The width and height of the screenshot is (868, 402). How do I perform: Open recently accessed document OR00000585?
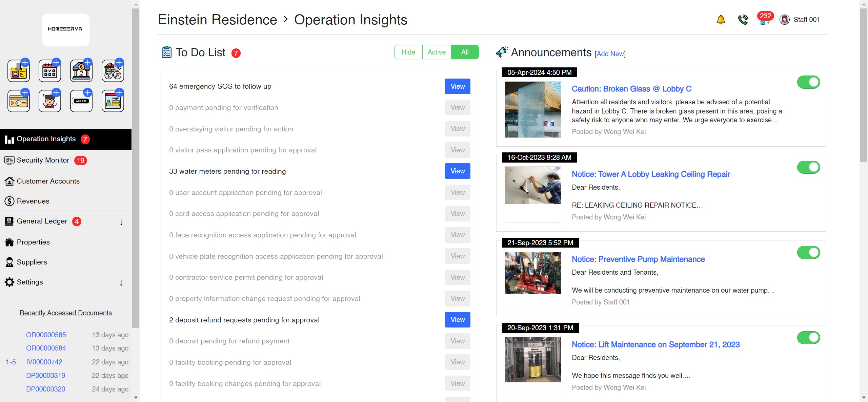[46, 335]
